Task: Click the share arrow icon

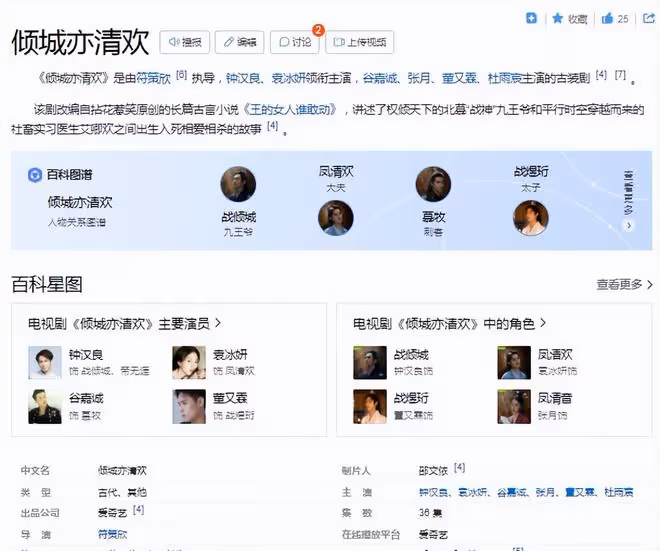Action: coord(649,18)
